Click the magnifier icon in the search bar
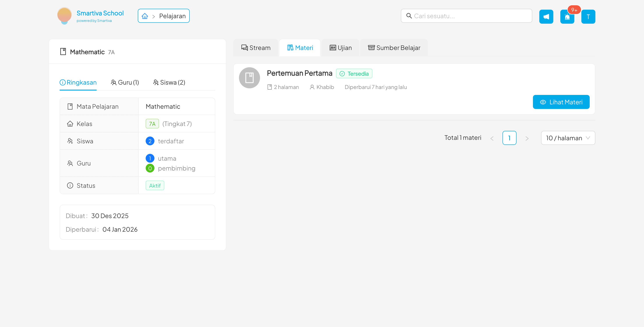This screenshot has width=644, height=327. point(409,16)
